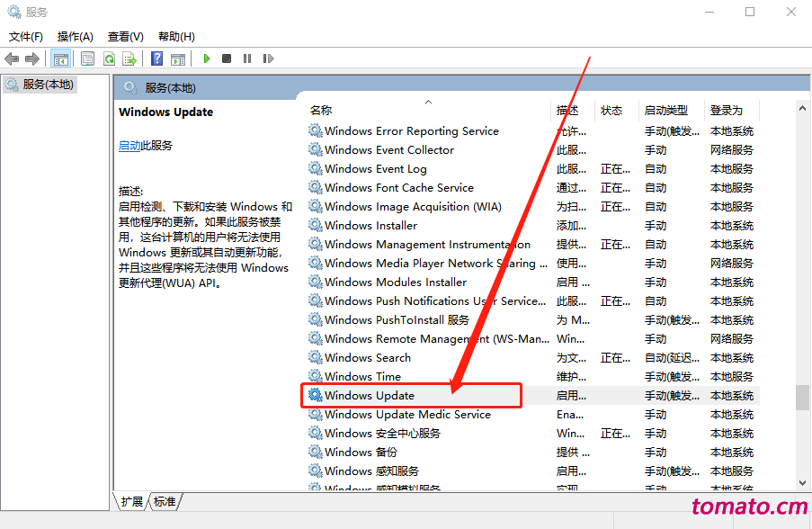Select Windows Error Reporting Service row

(x=531, y=131)
